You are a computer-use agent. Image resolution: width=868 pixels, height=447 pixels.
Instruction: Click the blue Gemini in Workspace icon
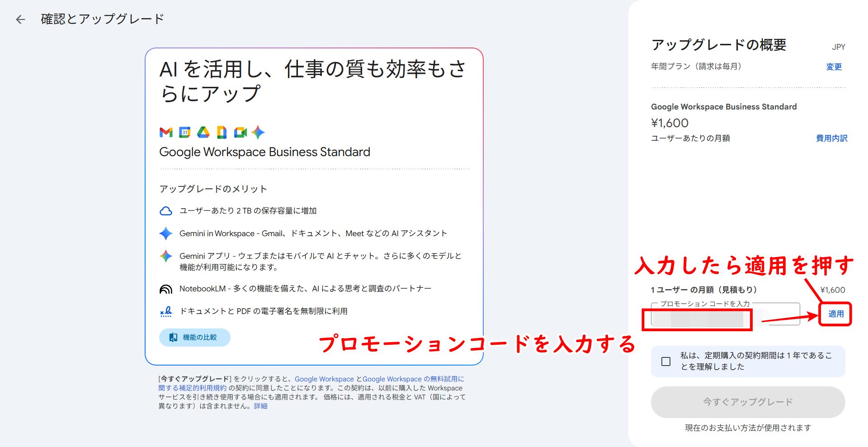click(166, 233)
